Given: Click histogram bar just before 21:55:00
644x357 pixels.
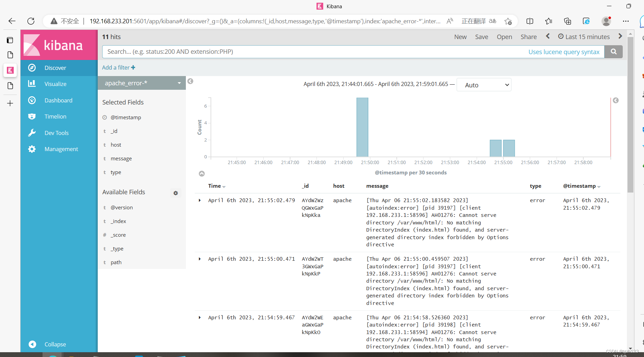Looking at the screenshot, I should pyautogui.click(x=496, y=148).
